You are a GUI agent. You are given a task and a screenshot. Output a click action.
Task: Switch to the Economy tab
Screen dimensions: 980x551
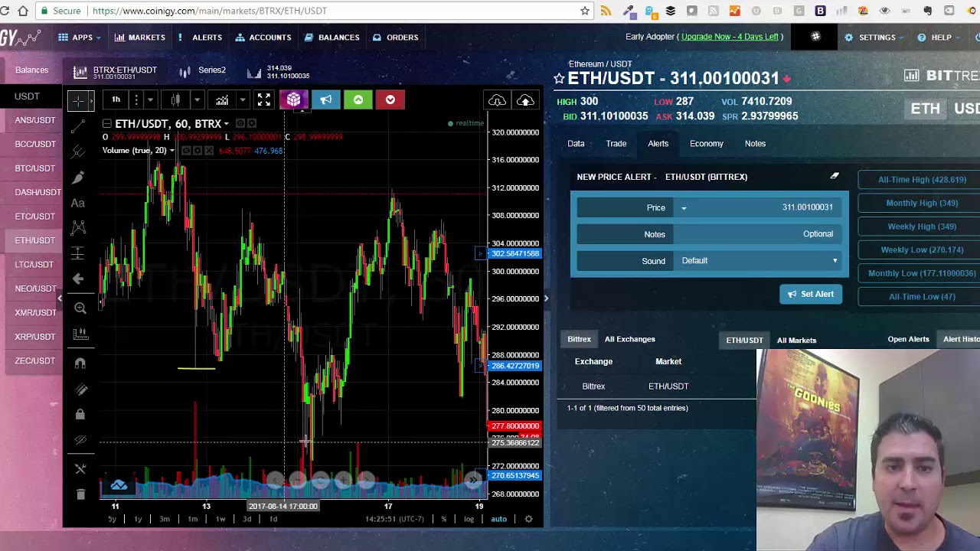pyautogui.click(x=706, y=143)
